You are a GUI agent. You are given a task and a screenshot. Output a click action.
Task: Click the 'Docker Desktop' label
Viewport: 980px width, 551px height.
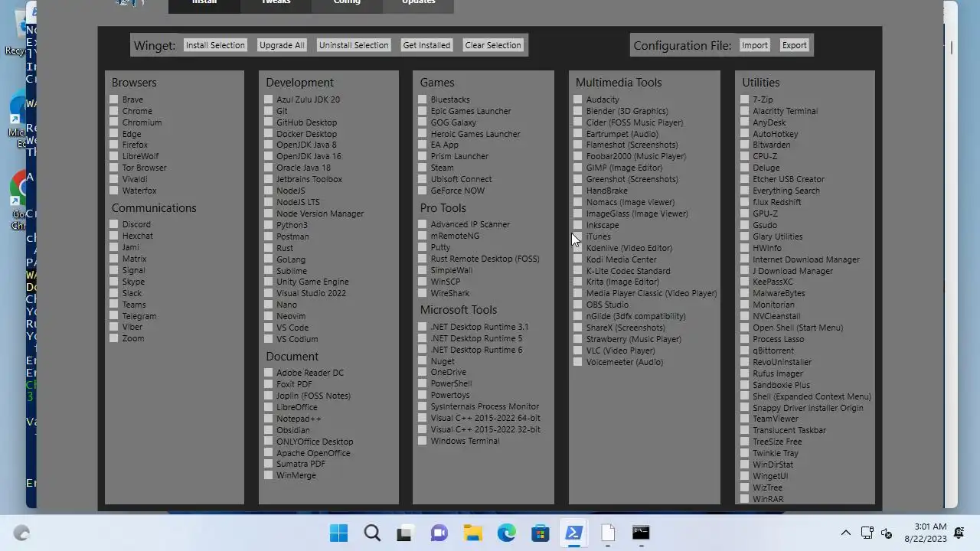(x=306, y=134)
